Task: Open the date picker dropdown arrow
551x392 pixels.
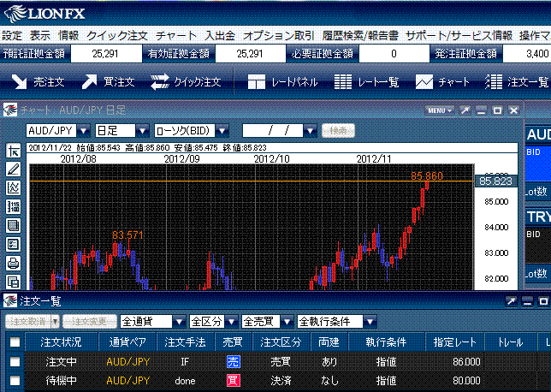Action: [310, 131]
